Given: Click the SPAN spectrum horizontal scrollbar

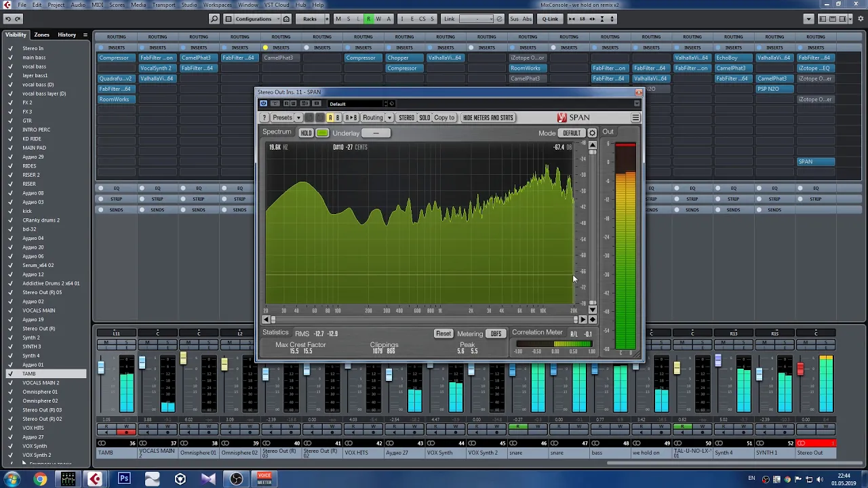Looking at the screenshot, I should pos(424,319).
